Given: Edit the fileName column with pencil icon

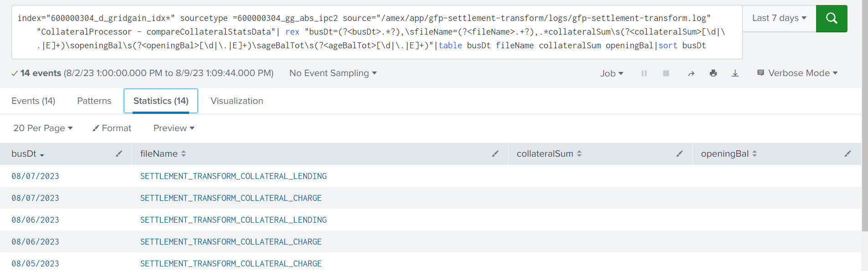Looking at the screenshot, I should (x=495, y=154).
